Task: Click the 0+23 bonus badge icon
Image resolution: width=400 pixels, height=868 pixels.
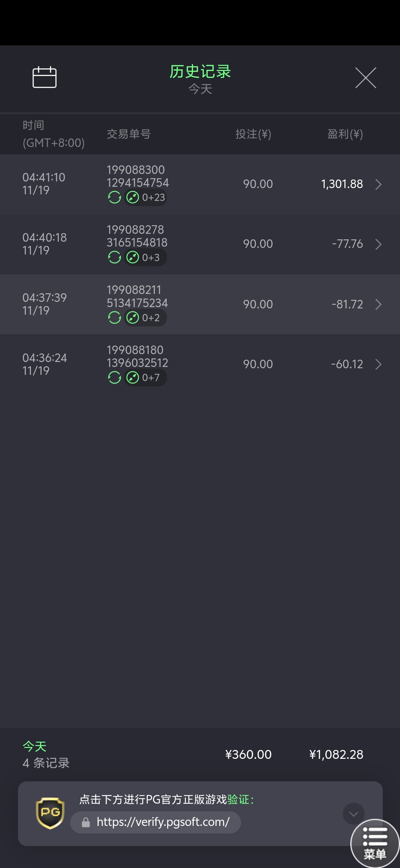Action: click(x=133, y=198)
